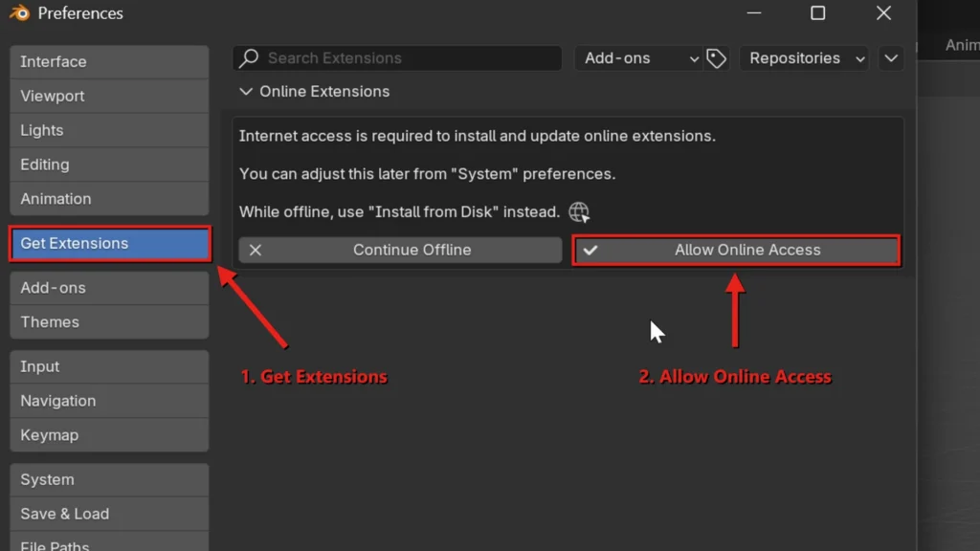This screenshot has width=980, height=551.
Task: Focus the Search Extensions field
Action: point(397,58)
